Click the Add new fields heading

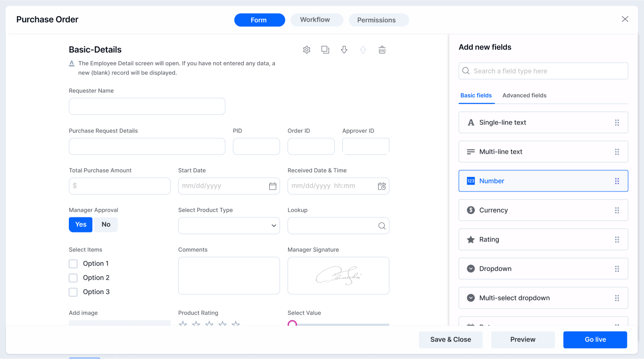[485, 47]
